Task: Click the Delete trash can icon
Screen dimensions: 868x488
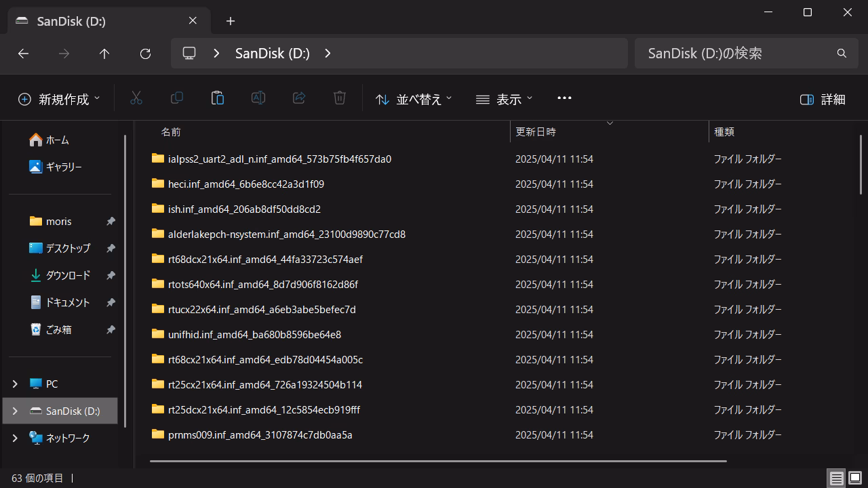Action: click(x=340, y=99)
